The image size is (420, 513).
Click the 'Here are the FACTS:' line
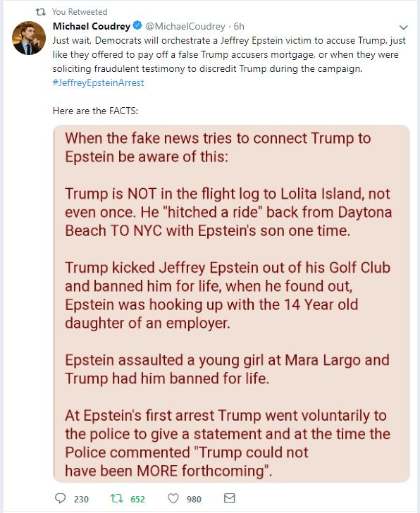coord(96,111)
